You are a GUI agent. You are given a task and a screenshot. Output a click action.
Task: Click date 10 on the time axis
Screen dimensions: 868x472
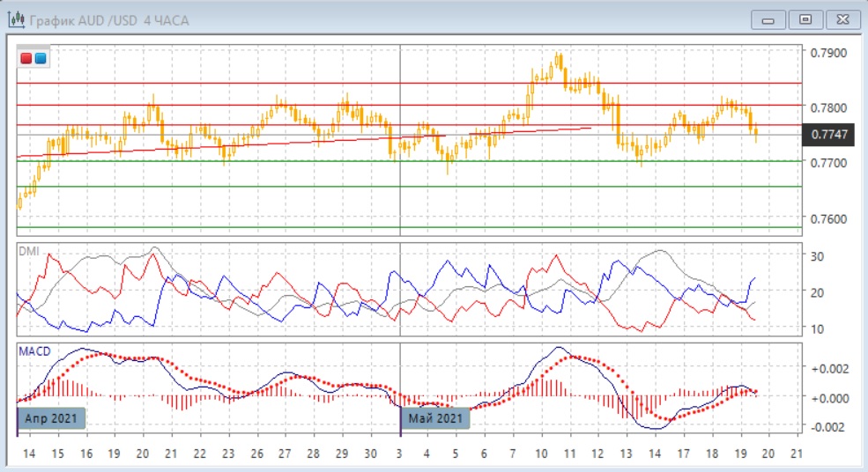(x=541, y=454)
